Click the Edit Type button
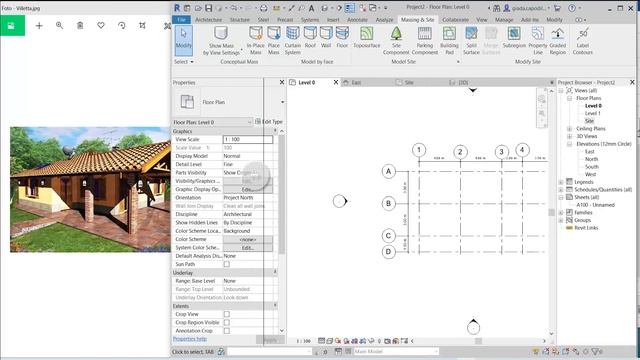 [x=269, y=122]
